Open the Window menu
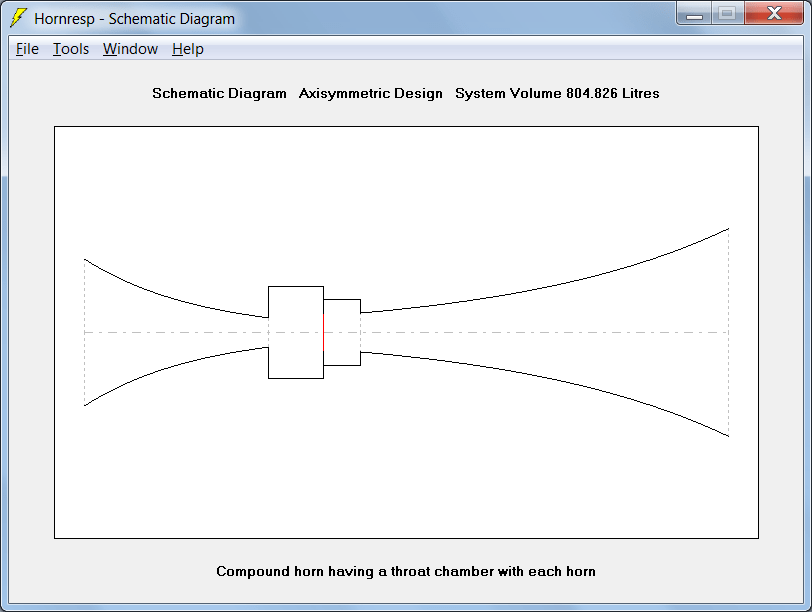The image size is (812, 612). [130, 49]
